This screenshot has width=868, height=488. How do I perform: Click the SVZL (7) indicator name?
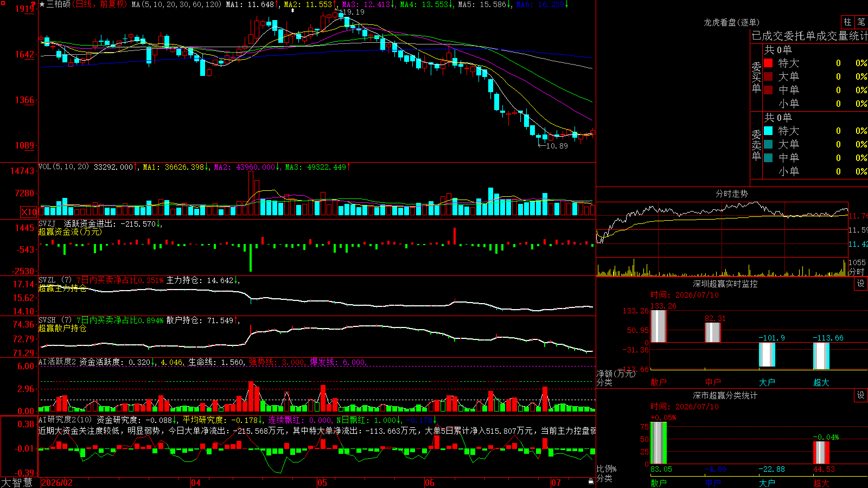[55, 280]
